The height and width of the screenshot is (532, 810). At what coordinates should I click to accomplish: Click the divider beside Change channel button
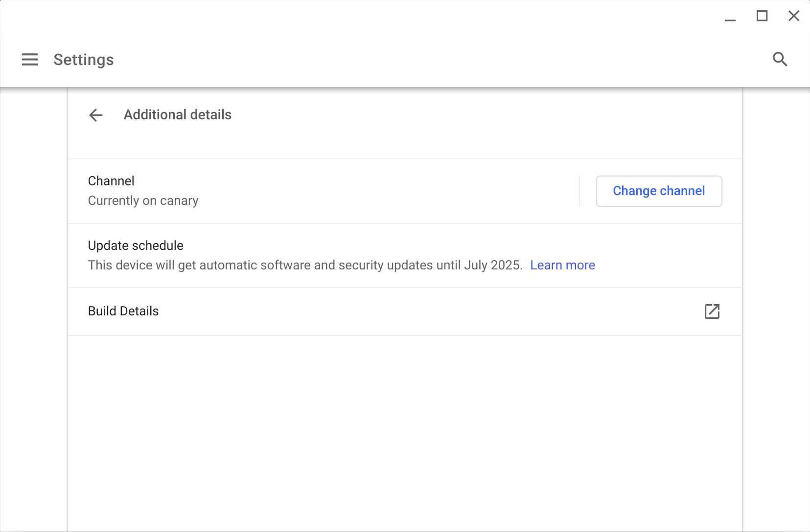tap(579, 191)
